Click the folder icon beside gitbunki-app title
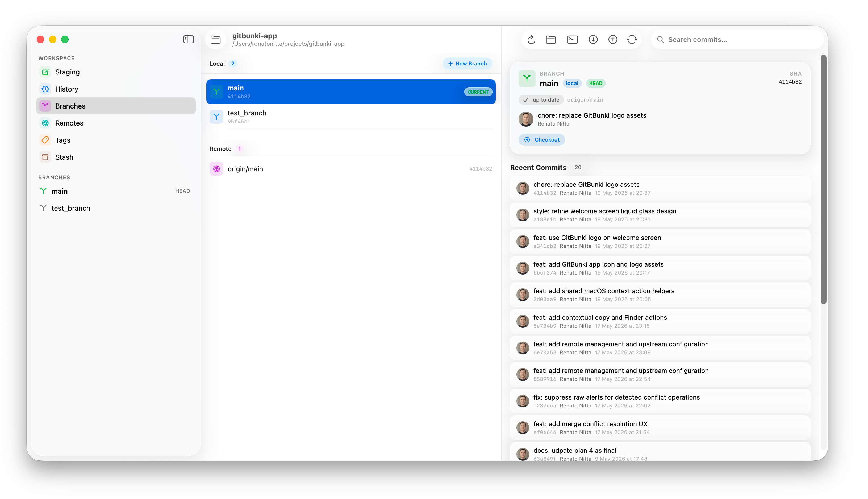This screenshot has width=868, height=499. coord(215,39)
